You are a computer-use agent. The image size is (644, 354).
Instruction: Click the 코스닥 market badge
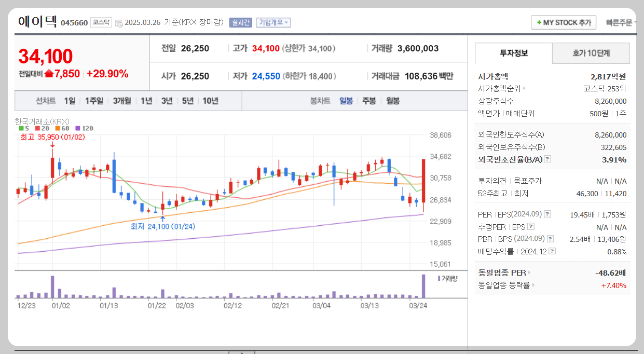(101, 22)
